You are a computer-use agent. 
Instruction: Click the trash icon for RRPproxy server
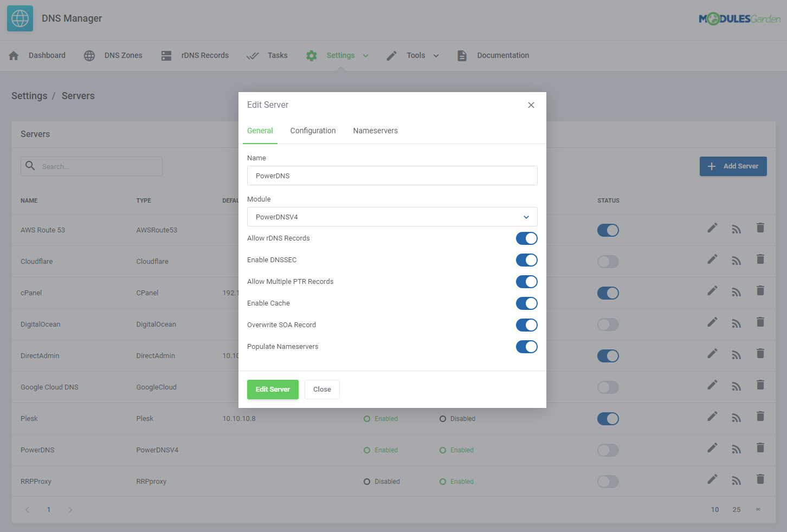click(760, 479)
